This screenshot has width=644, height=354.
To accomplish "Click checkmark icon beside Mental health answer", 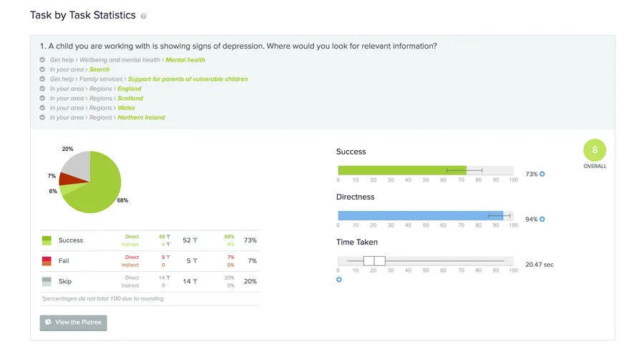I will click(43, 60).
